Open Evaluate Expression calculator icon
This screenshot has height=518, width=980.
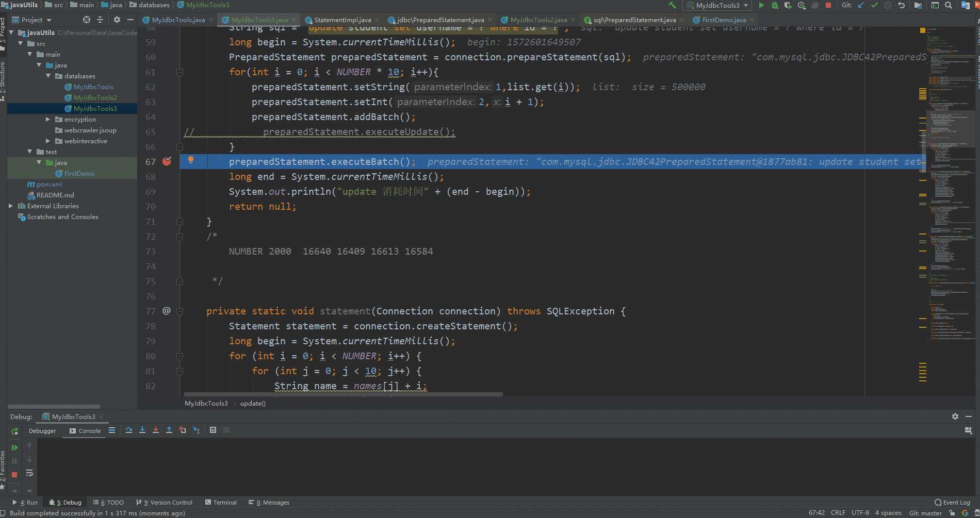213,430
